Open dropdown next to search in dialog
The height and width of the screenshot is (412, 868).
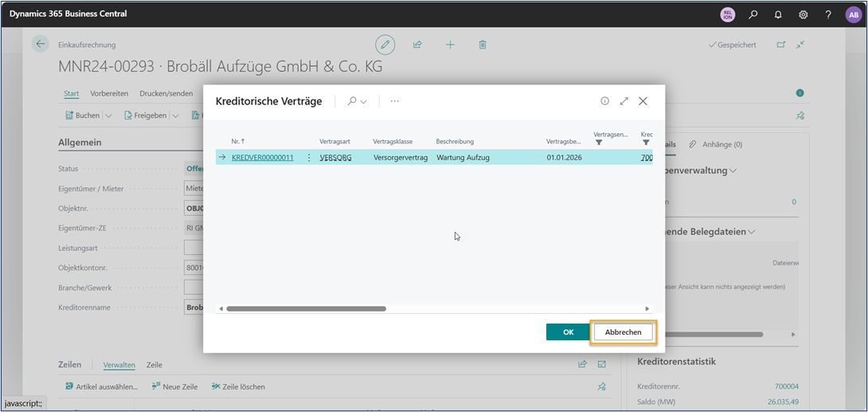coord(364,102)
